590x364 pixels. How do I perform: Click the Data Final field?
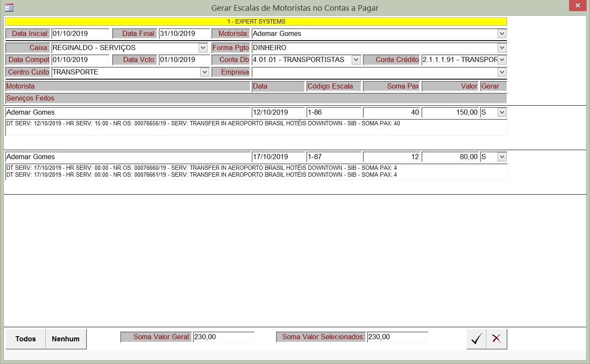pyautogui.click(x=184, y=34)
